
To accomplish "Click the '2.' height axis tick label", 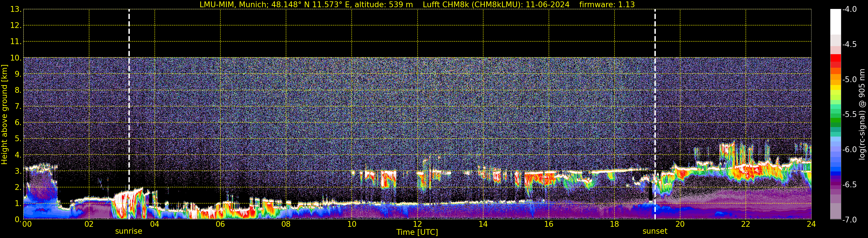I will point(18,188).
